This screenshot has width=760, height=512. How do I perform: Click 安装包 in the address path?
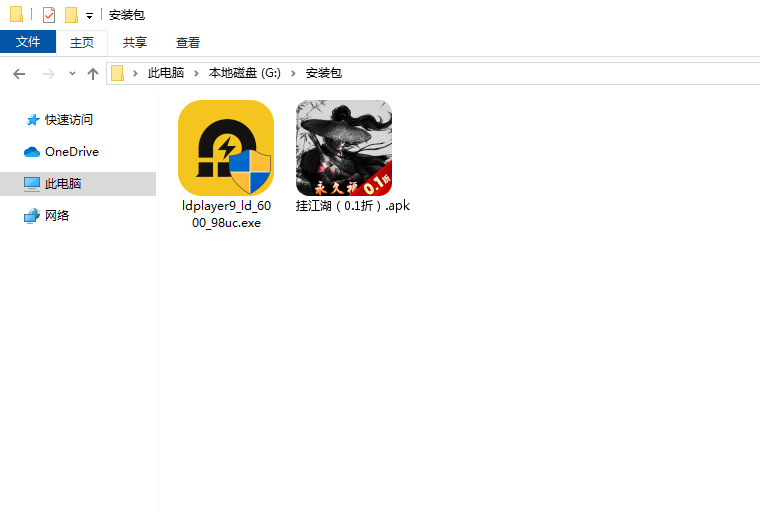(324, 73)
